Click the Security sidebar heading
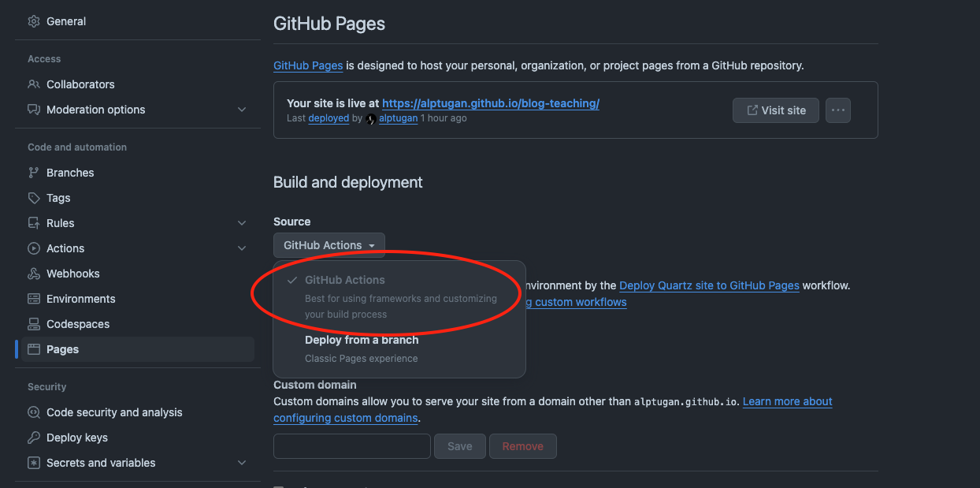 point(47,387)
